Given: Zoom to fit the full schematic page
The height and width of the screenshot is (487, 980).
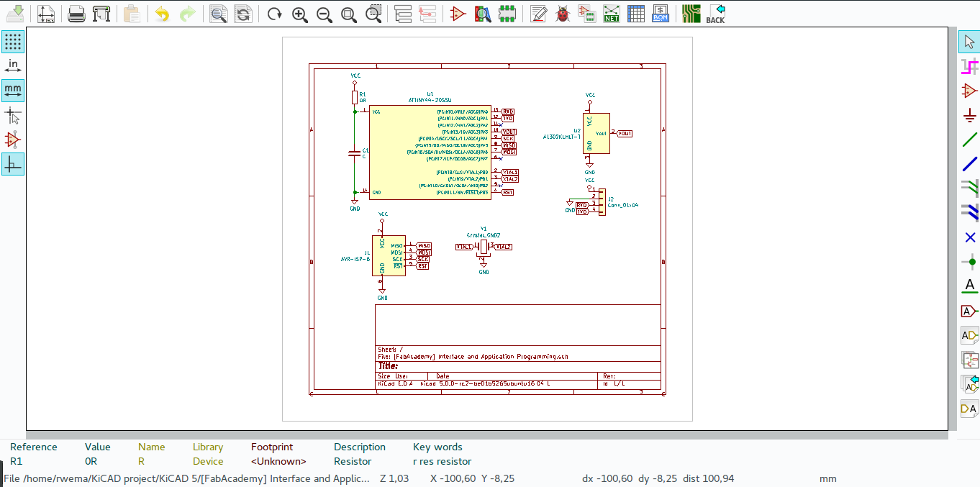Looking at the screenshot, I should (x=349, y=13).
